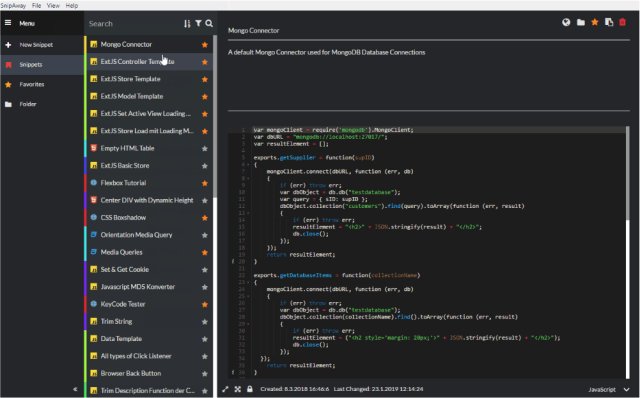Image resolution: width=640 pixels, height=398 pixels.
Task: Open the hamburger Menu icon
Action: pyautogui.click(x=8, y=23)
